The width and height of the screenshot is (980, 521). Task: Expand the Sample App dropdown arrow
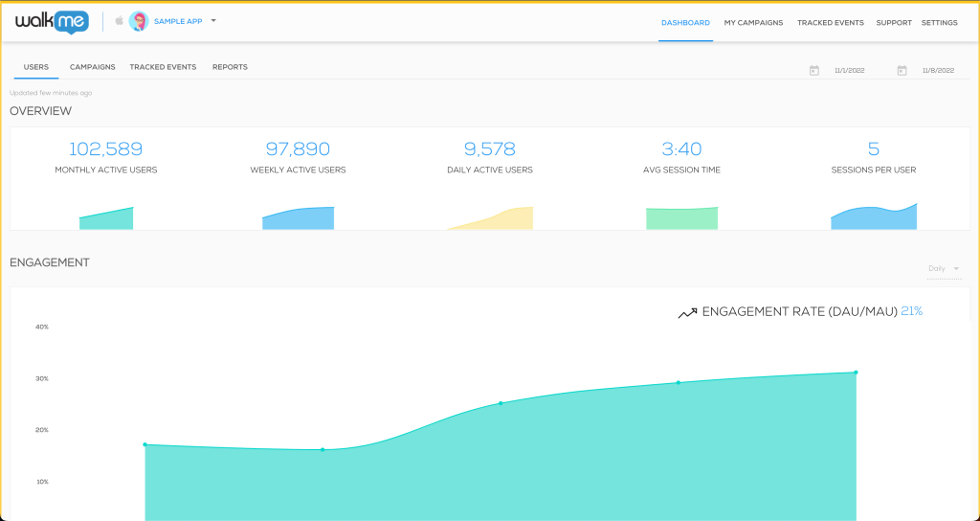213,20
